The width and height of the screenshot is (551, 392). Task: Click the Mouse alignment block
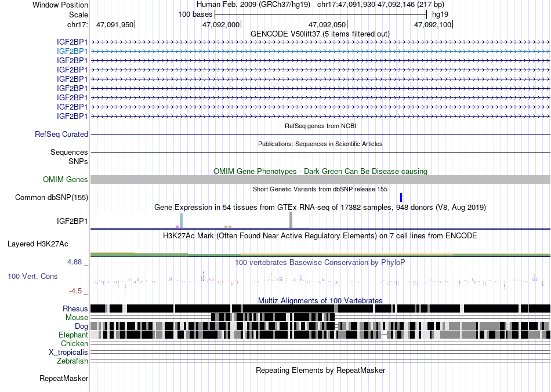point(273,317)
